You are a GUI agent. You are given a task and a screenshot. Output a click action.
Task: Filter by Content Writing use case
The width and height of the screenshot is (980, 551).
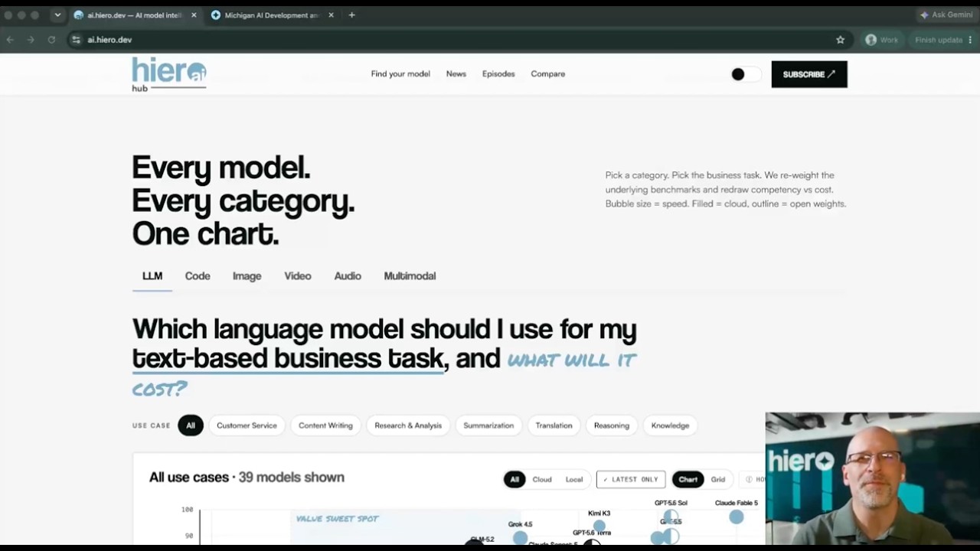coord(325,425)
